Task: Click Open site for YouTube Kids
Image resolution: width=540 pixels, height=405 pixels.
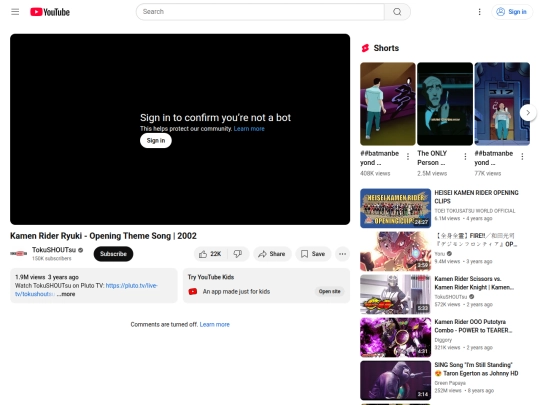Action: (x=329, y=291)
